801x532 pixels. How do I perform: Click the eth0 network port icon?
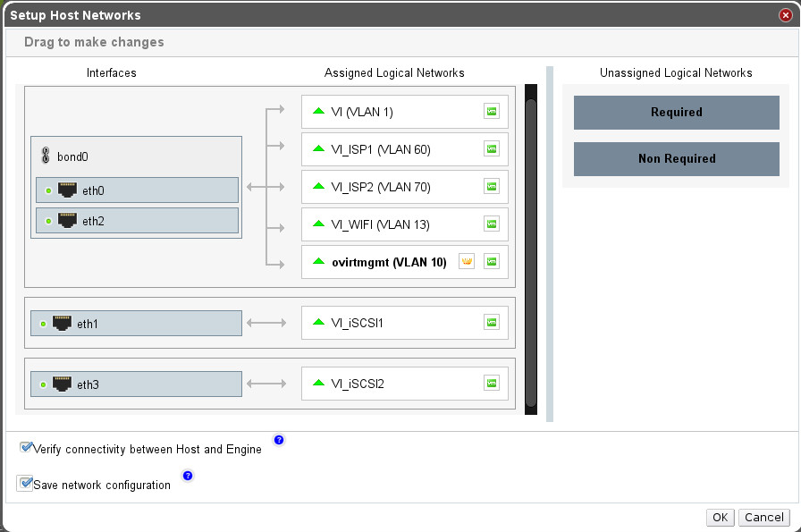pyautogui.click(x=67, y=190)
